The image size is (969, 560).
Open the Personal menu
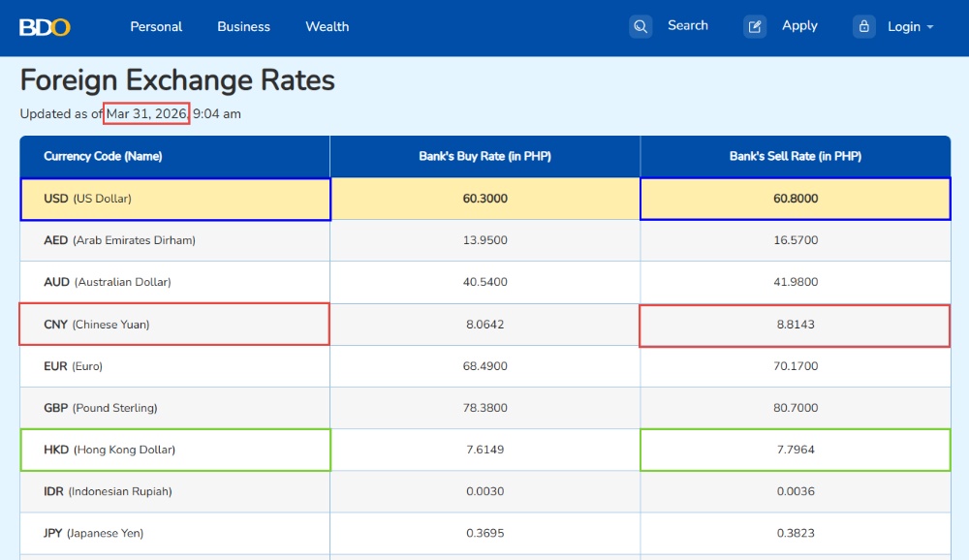click(156, 26)
